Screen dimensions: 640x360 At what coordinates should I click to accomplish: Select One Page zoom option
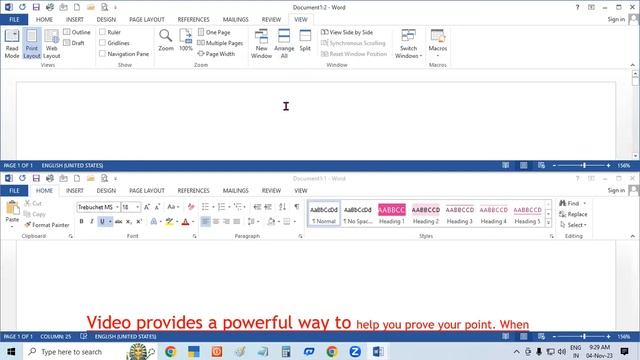[214, 32]
